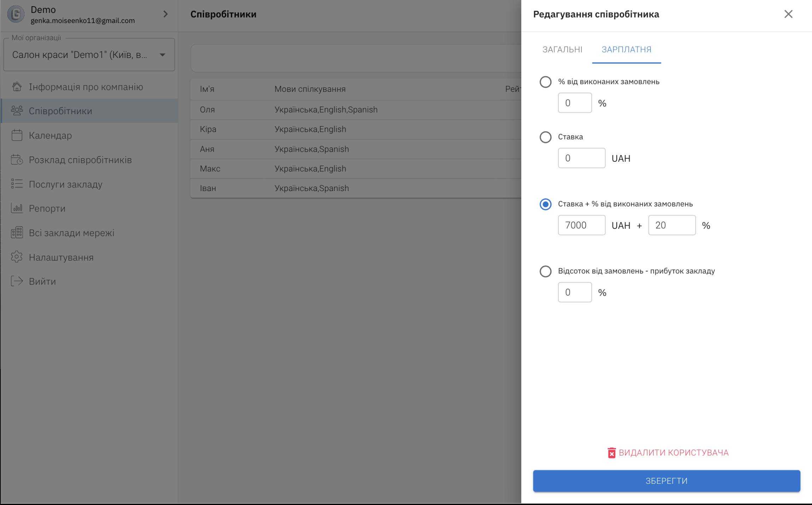Switch to the ЗАГАЛЬНІ tab

pyautogui.click(x=562, y=49)
